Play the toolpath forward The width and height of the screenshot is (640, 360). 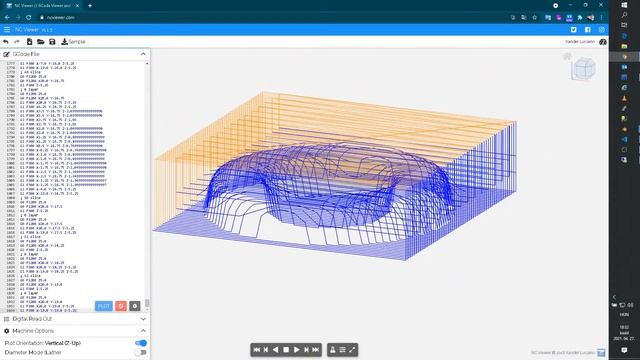coord(296,350)
